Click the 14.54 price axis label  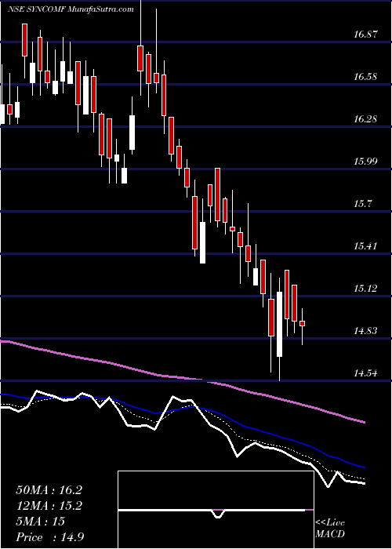(365, 373)
